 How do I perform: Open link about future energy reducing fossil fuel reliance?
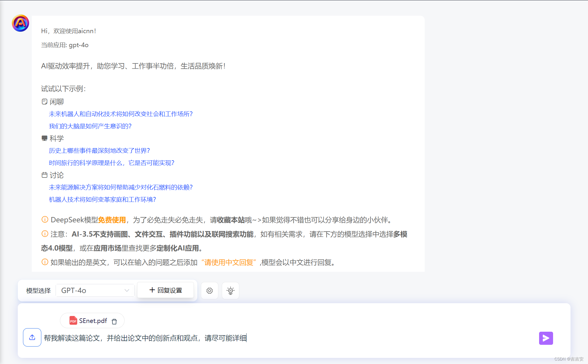[121, 187]
